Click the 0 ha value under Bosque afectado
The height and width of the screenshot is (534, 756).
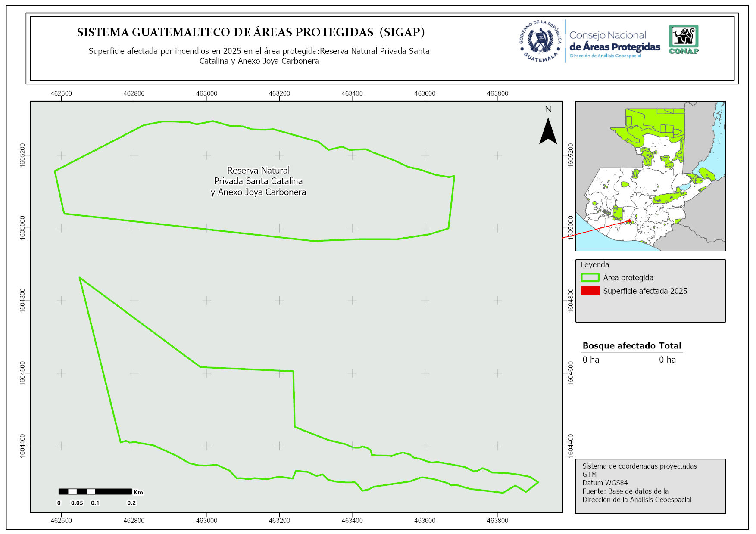coord(590,360)
